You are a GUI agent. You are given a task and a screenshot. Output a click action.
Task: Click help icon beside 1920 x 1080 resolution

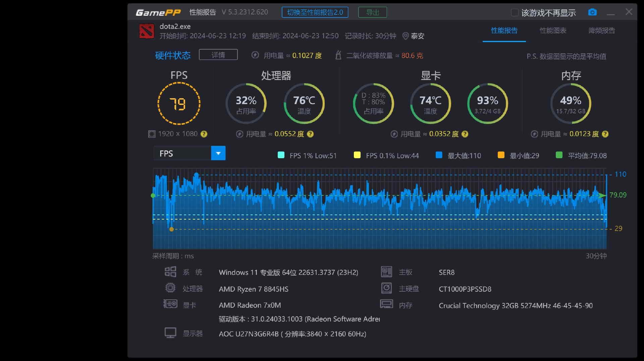[204, 134]
